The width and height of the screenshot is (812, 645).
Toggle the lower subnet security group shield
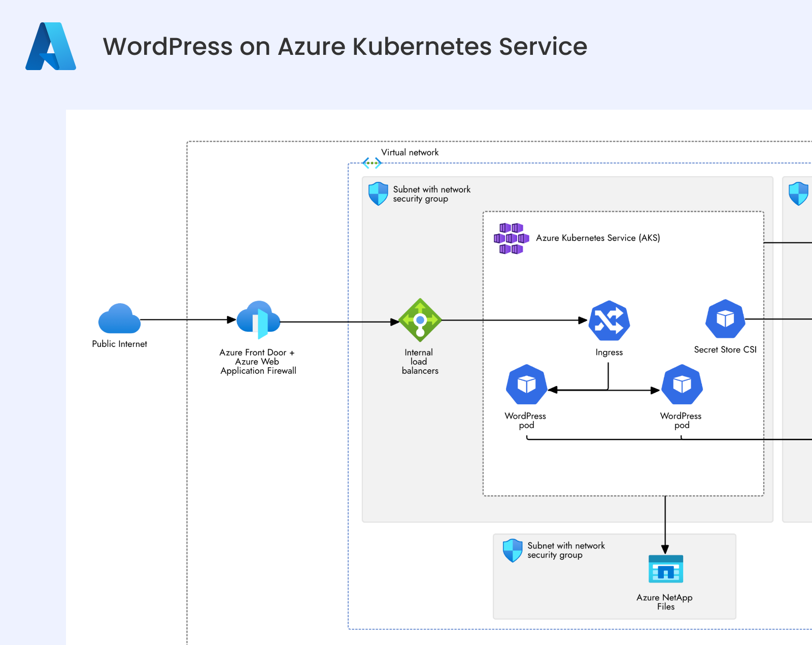(513, 550)
